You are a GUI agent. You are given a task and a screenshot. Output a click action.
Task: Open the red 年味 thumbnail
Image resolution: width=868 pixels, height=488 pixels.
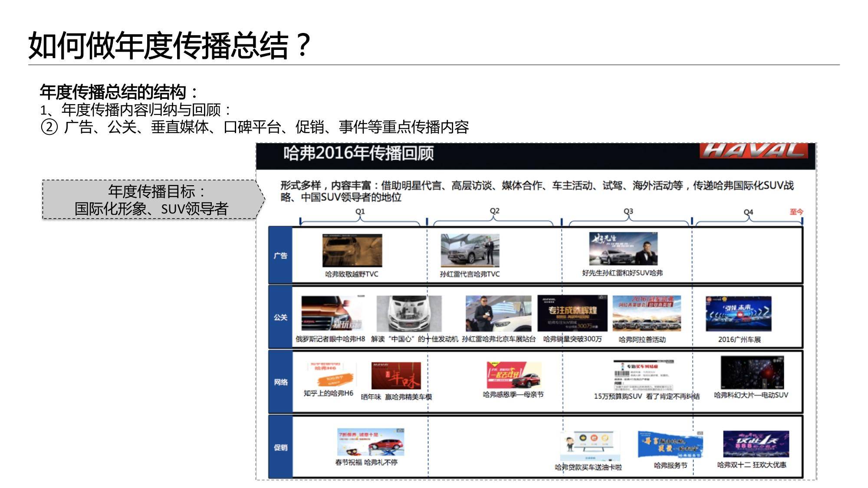pyautogui.click(x=396, y=376)
